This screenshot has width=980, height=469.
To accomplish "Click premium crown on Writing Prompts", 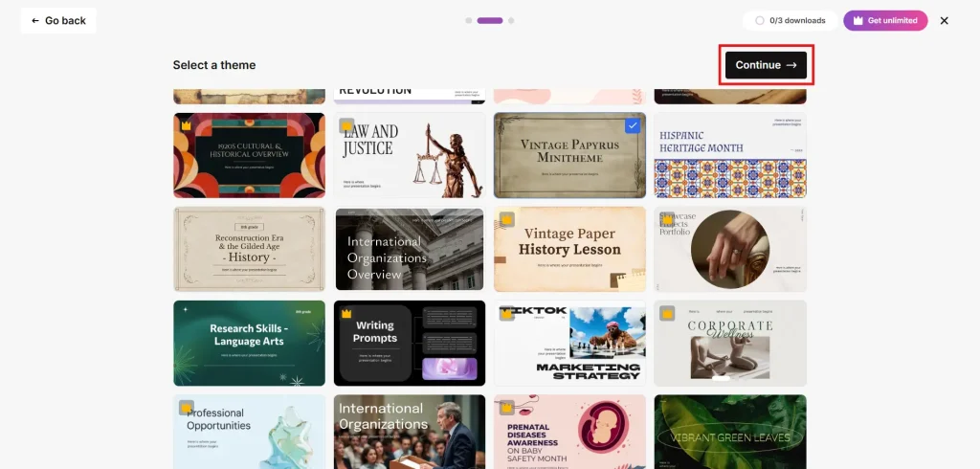I will 346,314.
